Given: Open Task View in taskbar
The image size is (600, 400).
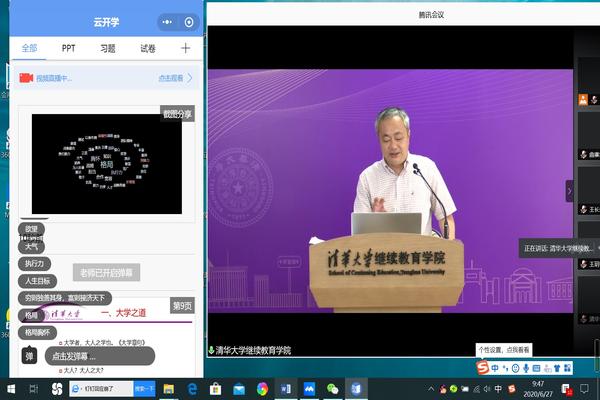Looking at the screenshot, I should point(34,389).
